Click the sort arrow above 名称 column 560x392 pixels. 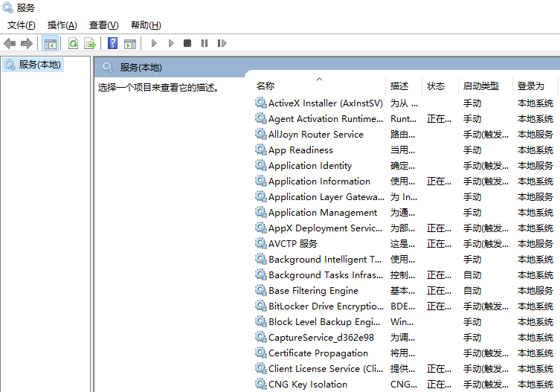[x=319, y=80]
